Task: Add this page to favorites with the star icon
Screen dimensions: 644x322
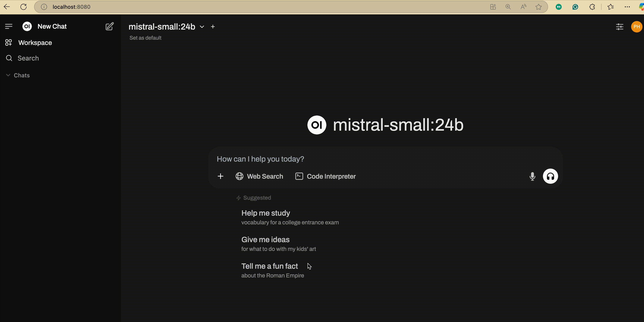Action: pos(539,7)
